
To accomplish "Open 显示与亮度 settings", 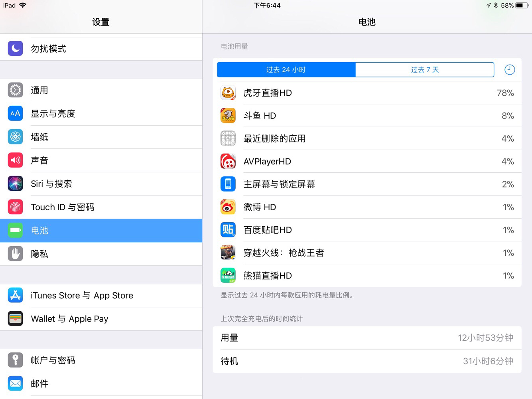I will pos(101,114).
